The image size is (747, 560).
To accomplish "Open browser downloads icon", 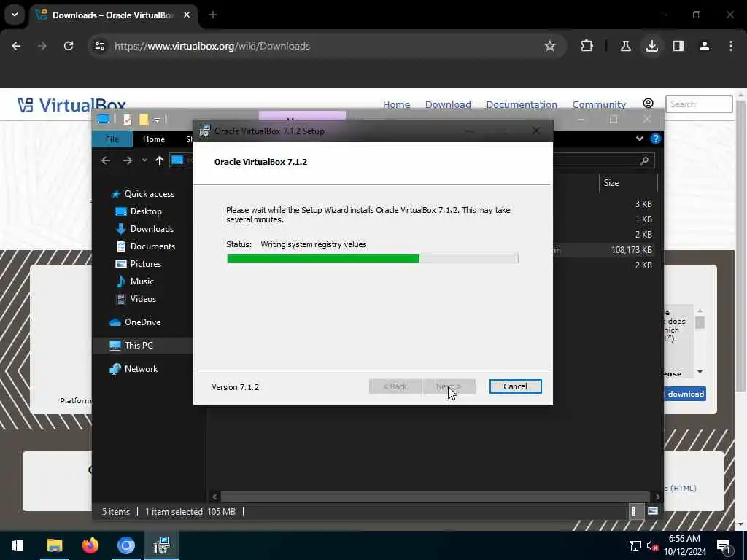I will click(x=652, y=46).
